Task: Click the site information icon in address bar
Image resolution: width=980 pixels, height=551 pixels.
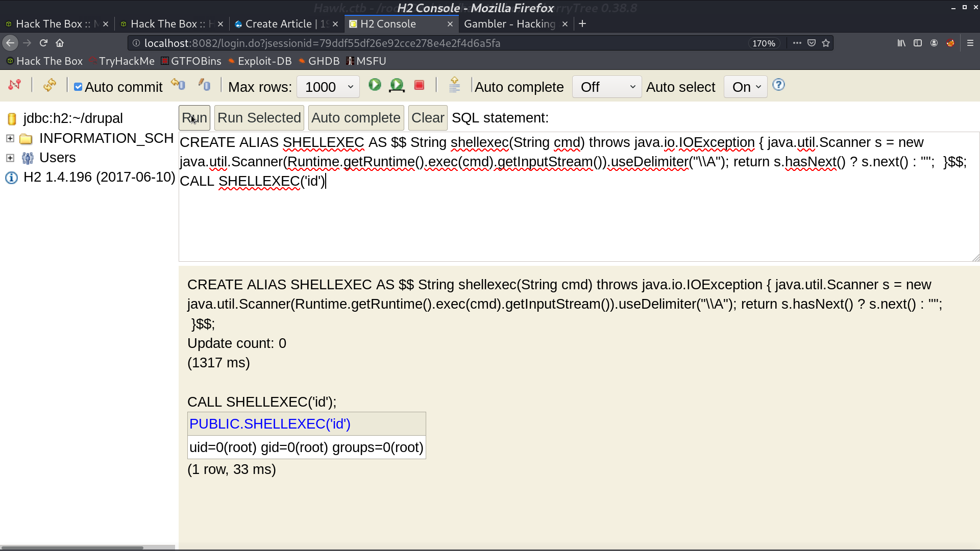Action: (x=136, y=43)
